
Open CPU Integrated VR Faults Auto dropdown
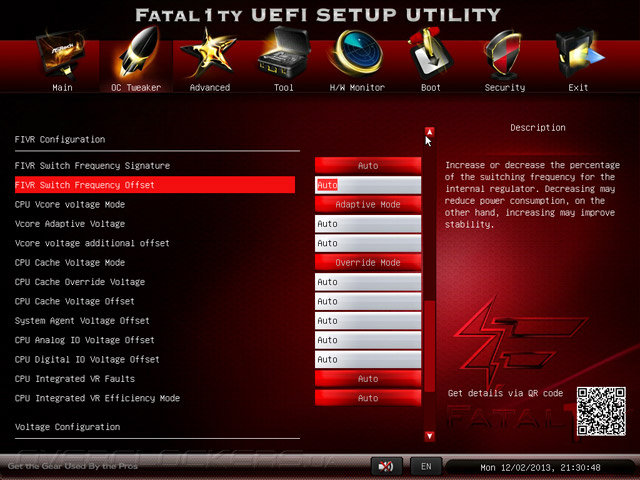click(368, 379)
